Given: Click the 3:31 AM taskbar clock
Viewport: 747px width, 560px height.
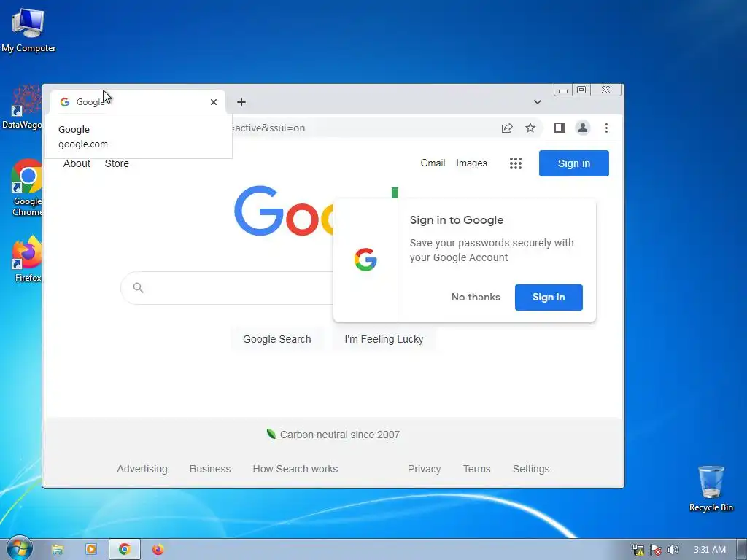Looking at the screenshot, I should [709, 550].
